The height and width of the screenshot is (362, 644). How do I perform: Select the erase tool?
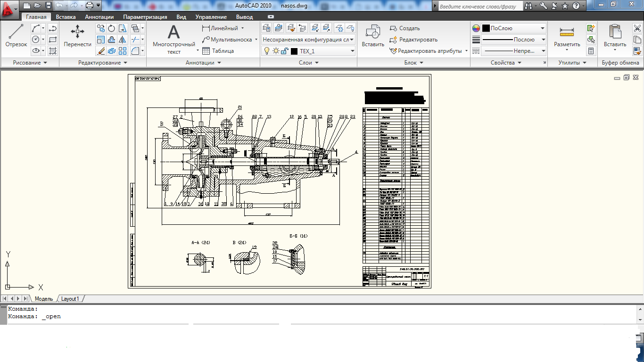pyautogui.click(x=100, y=51)
